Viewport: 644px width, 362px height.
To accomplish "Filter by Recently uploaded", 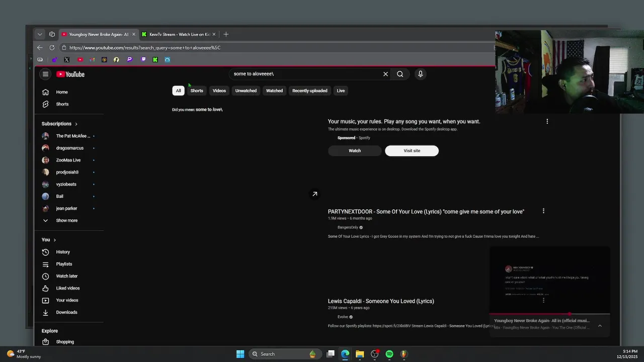I will pos(310,90).
